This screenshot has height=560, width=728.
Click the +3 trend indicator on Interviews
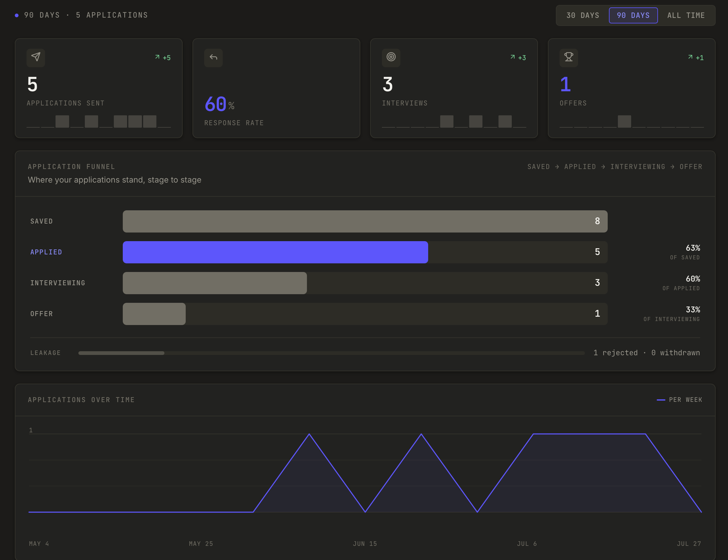(x=518, y=58)
